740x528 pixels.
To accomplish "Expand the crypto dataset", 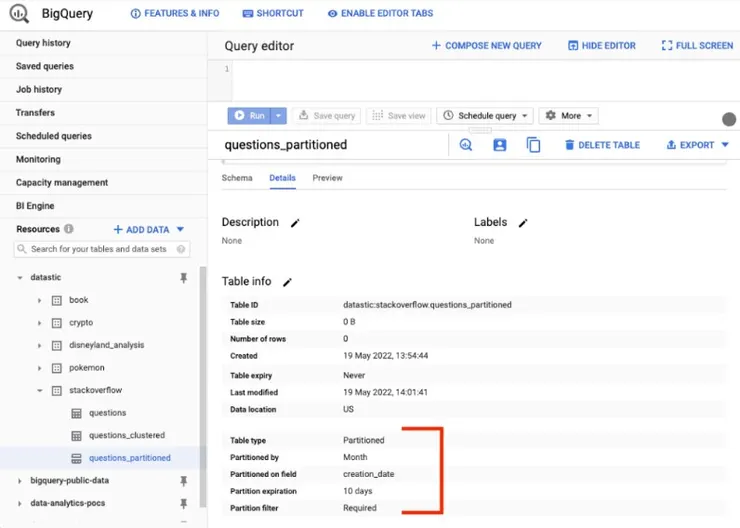I will (40, 323).
